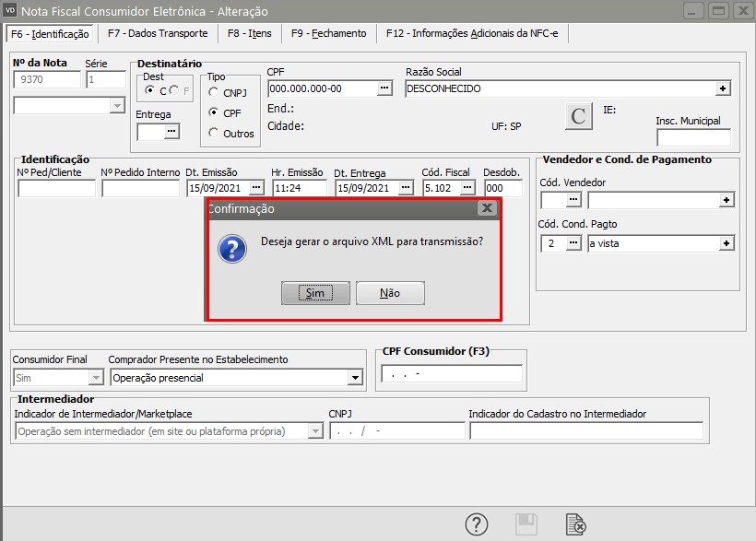Open dropdown below Nº da Nota

pyautogui.click(x=116, y=106)
